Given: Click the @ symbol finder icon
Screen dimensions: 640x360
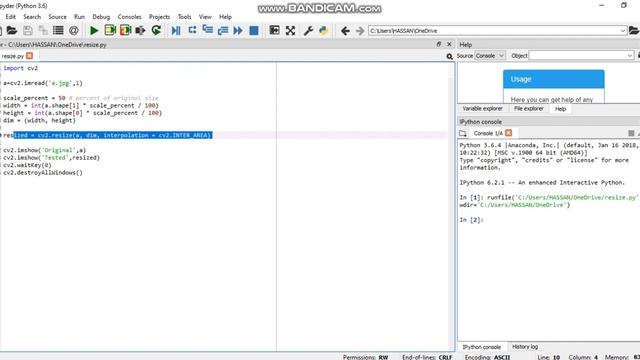Looking at the screenshot, I should click(73, 31).
